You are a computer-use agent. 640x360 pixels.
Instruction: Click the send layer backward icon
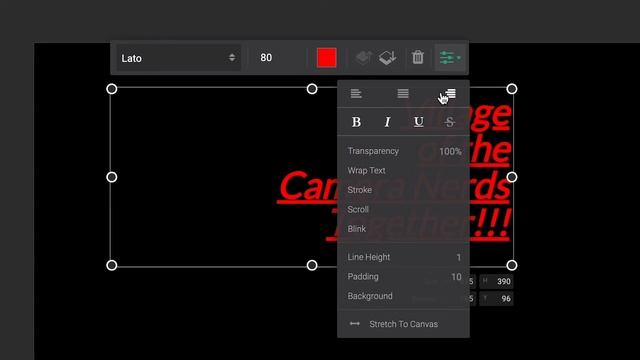tap(387, 58)
